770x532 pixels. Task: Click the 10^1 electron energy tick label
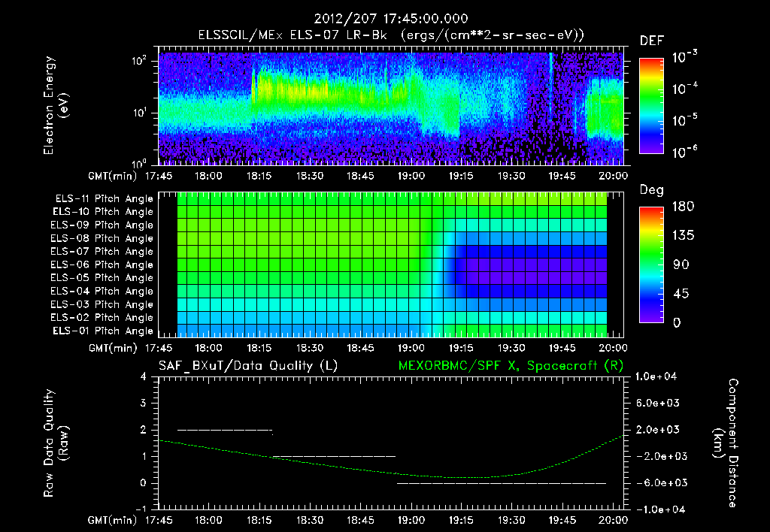click(139, 113)
